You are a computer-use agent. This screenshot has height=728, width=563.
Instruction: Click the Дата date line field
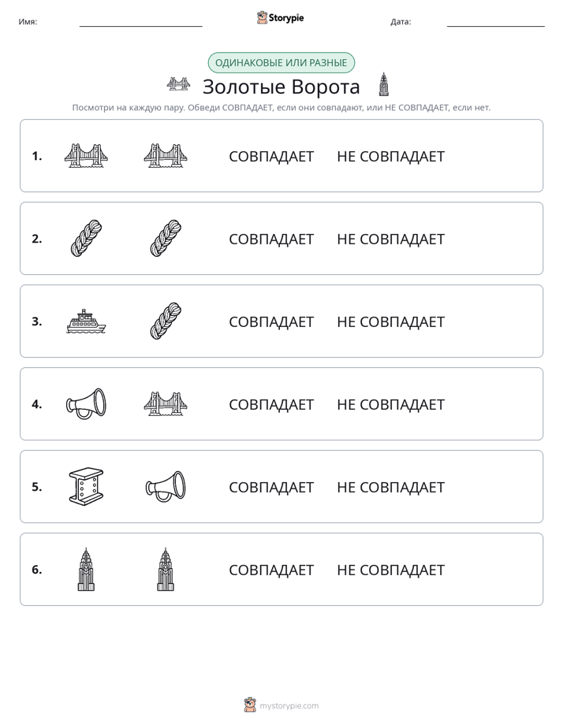pyautogui.click(x=496, y=22)
